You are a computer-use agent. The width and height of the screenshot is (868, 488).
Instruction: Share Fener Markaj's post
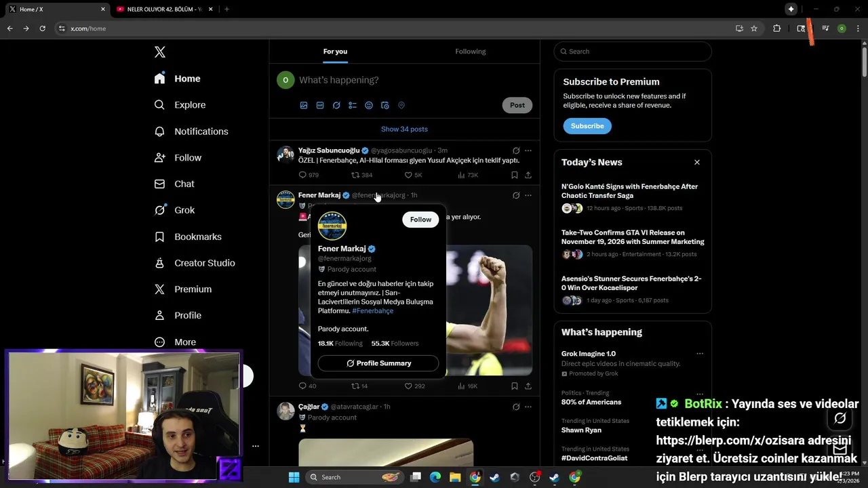[528, 386]
